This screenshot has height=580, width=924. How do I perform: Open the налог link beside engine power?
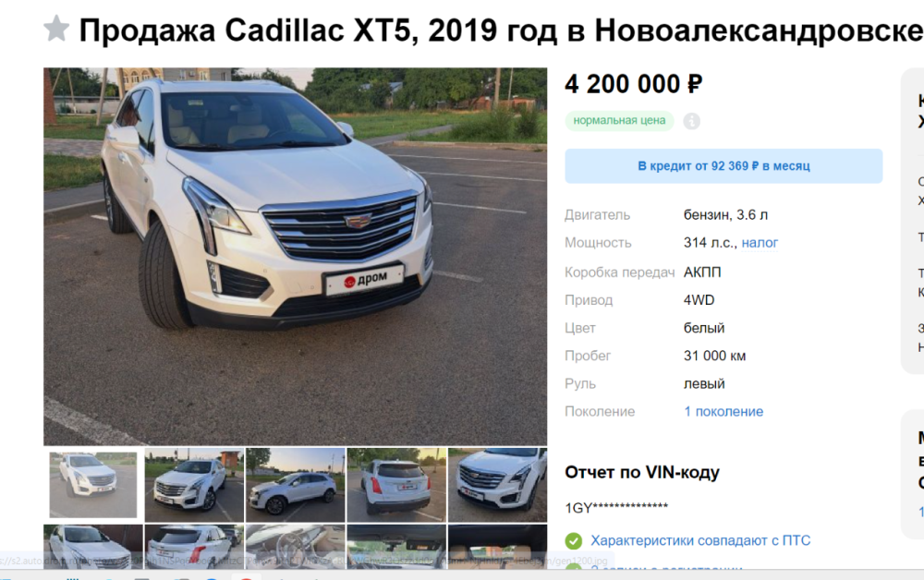tap(760, 243)
